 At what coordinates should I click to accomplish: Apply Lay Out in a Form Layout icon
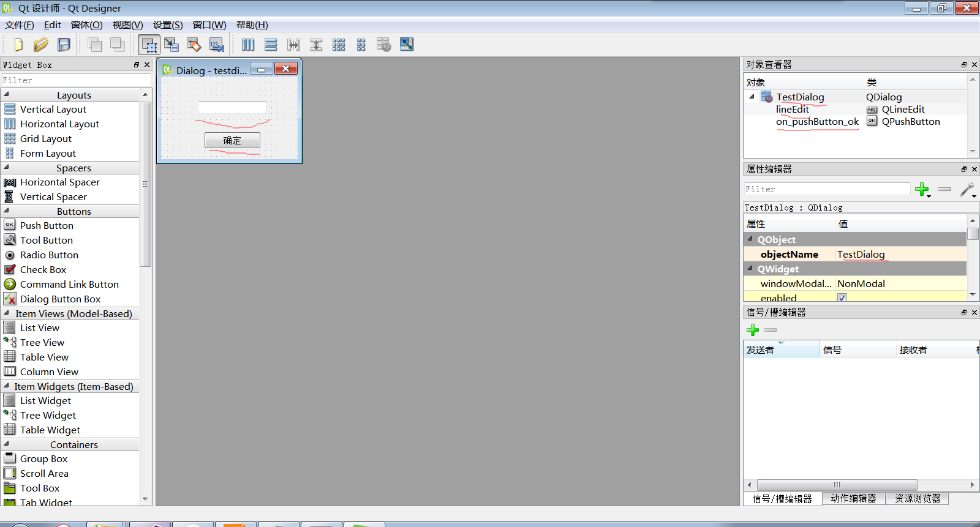pyautogui.click(x=361, y=45)
